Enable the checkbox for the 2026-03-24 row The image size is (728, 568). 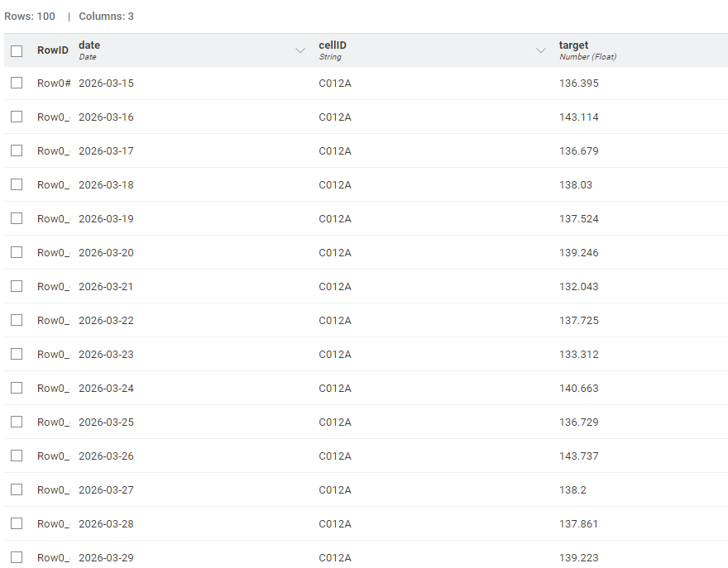point(17,388)
